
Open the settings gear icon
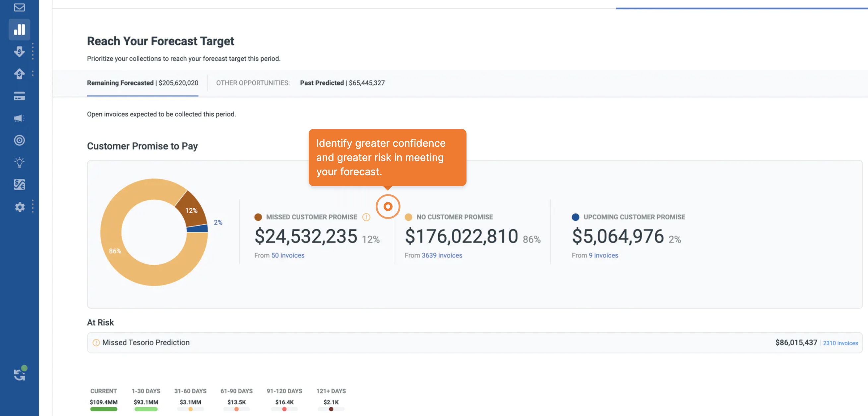pyautogui.click(x=20, y=207)
